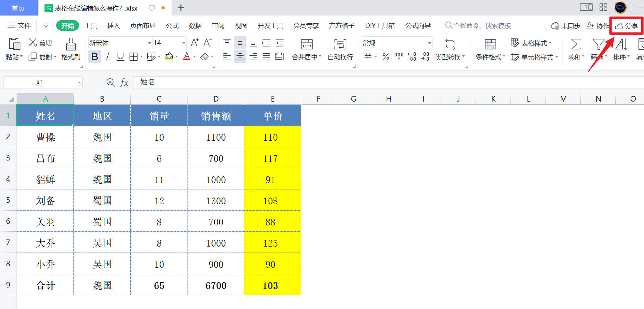644x309 pixels.
Task: Decrease decimal places icon
Action: click(x=425, y=57)
